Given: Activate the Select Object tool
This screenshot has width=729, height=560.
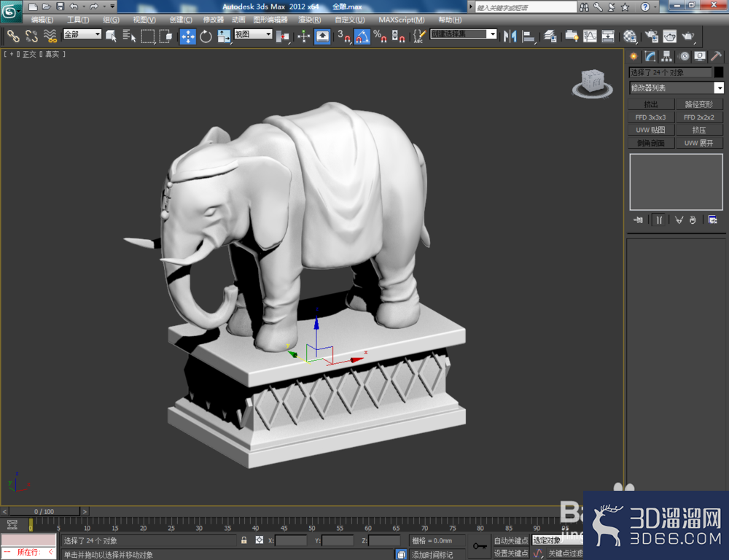Looking at the screenshot, I should [111, 36].
